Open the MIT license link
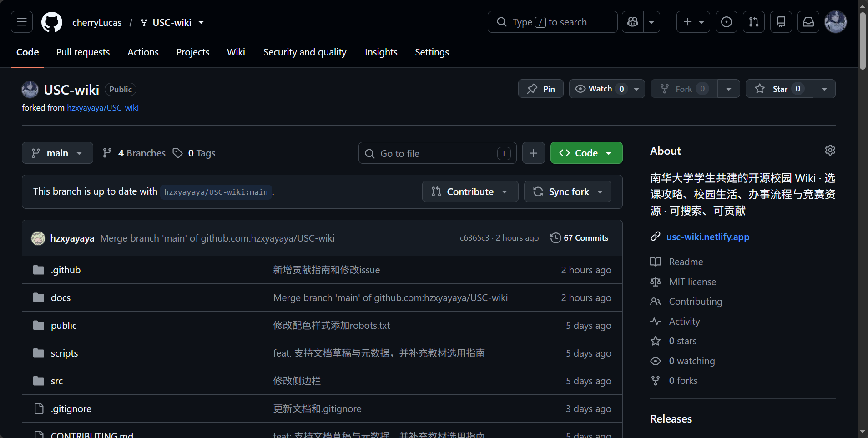The height and width of the screenshot is (438, 868). (692, 282)
